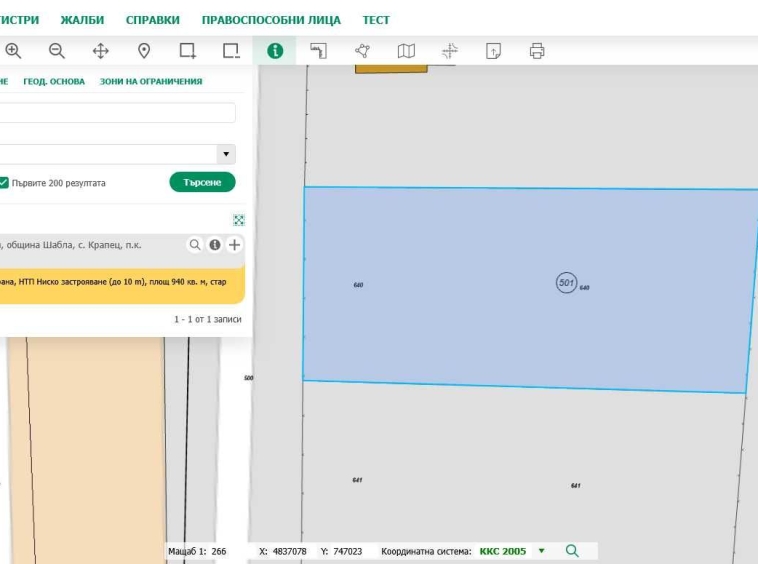Switch to ЗОНИ НА ОГРАНИЧЕНИЯ tab
The image size is (758, 564).
coord(150,82)
